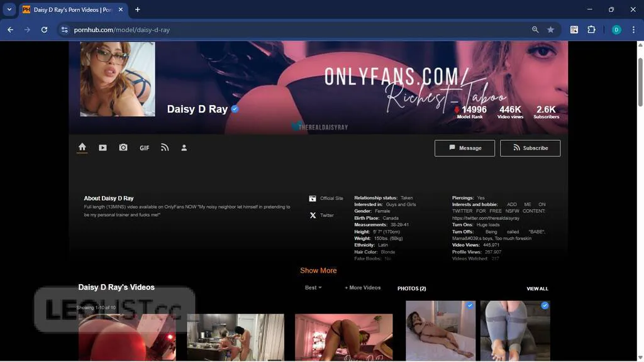Screen dimensions: 644x362
Task: Click the 446K Video views stat
Action: 510,112
